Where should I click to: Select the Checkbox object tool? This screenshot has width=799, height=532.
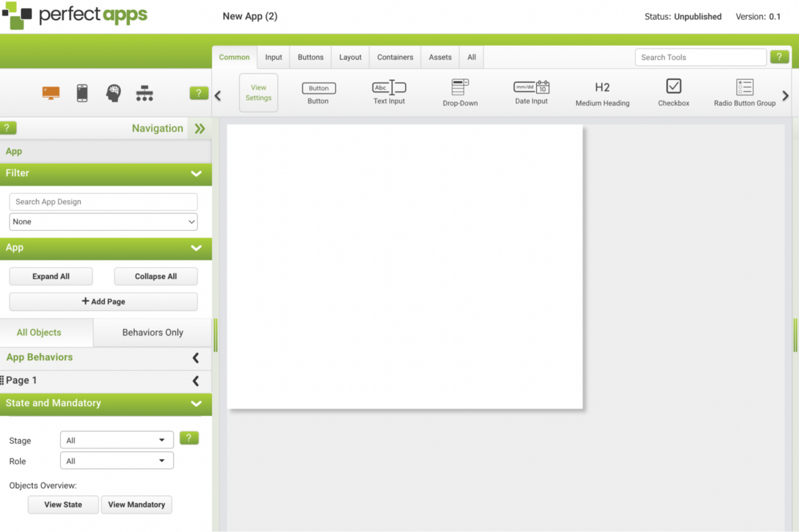(x=673, y=93)
